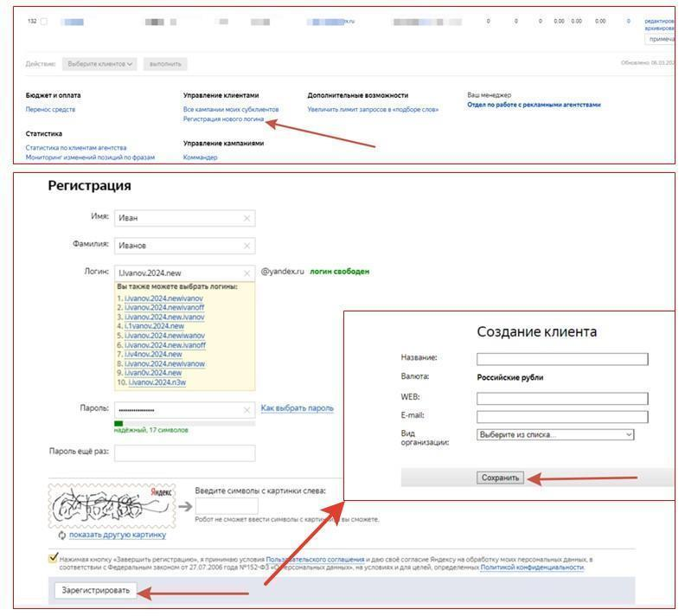Screen dimensions: 685x616
Task: Choose suggested login i.ivanov.2024.n3w
Action: (157, 382)
